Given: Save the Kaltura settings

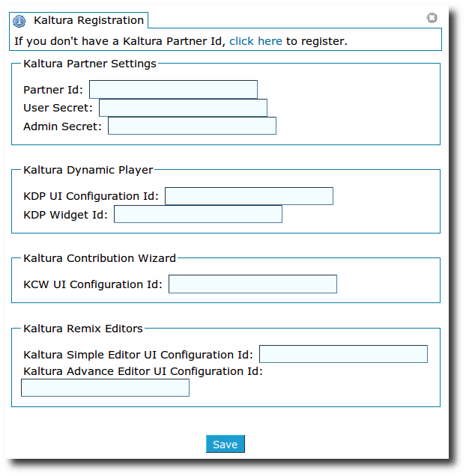Looking at the screenshot, I should pos(226,444).
